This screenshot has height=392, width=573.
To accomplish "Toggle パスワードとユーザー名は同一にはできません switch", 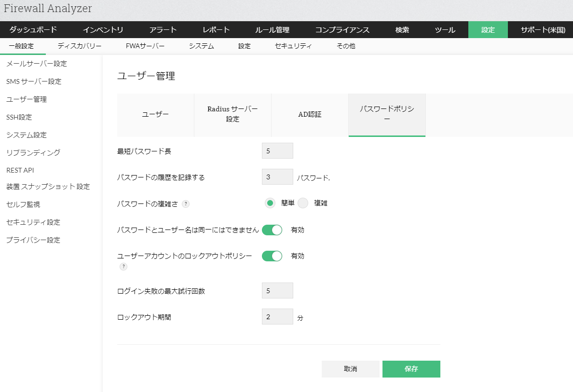I will coord(272,230).
